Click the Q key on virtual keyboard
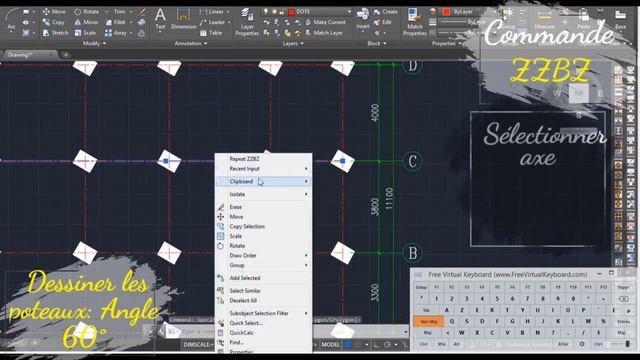Screen dimensions: 640x360 [451, 322]
